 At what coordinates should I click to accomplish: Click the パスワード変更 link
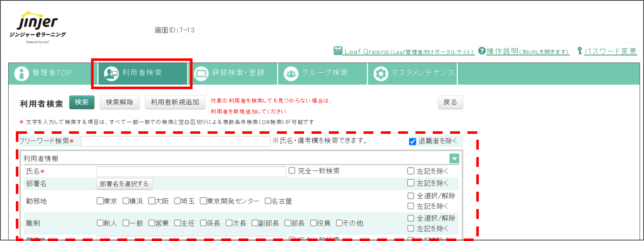(x=610, y=51)
